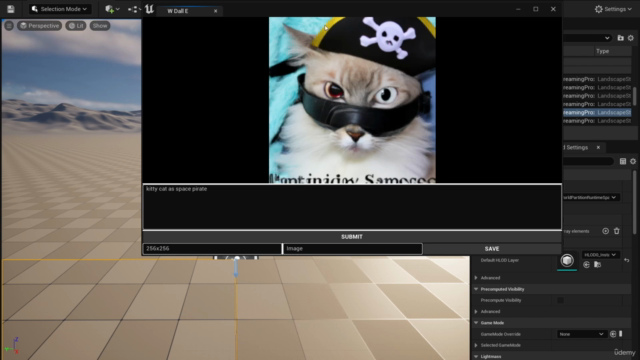This screenshot has height=360, width=640.
Task: Click the Type column header in Outliner
Action: [602, 51]
